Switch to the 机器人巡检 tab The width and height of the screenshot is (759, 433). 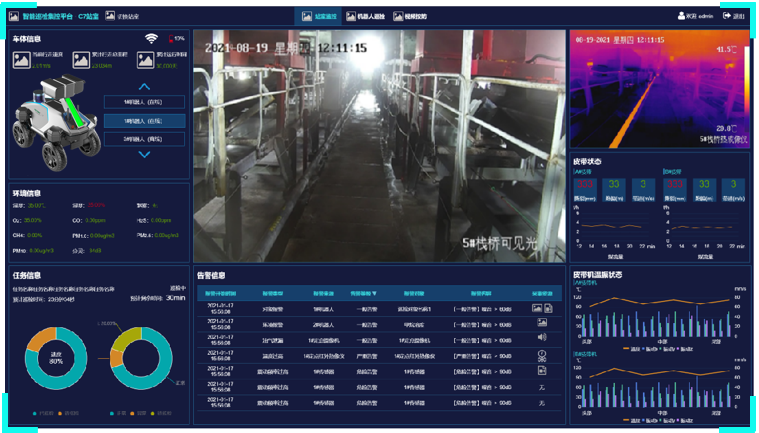[365, 16]
